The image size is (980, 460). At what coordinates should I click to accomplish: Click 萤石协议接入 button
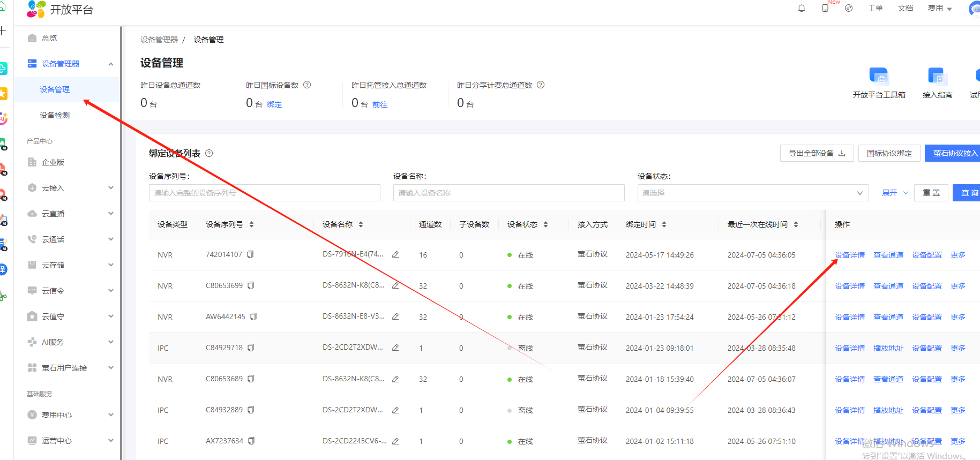[x=953, y=153]
